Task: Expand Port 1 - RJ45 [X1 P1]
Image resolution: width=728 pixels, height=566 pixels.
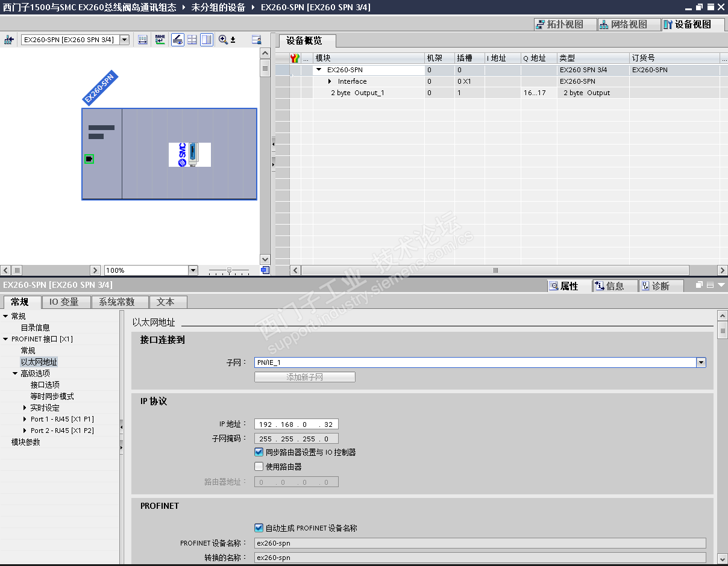Action: point(25,419)
